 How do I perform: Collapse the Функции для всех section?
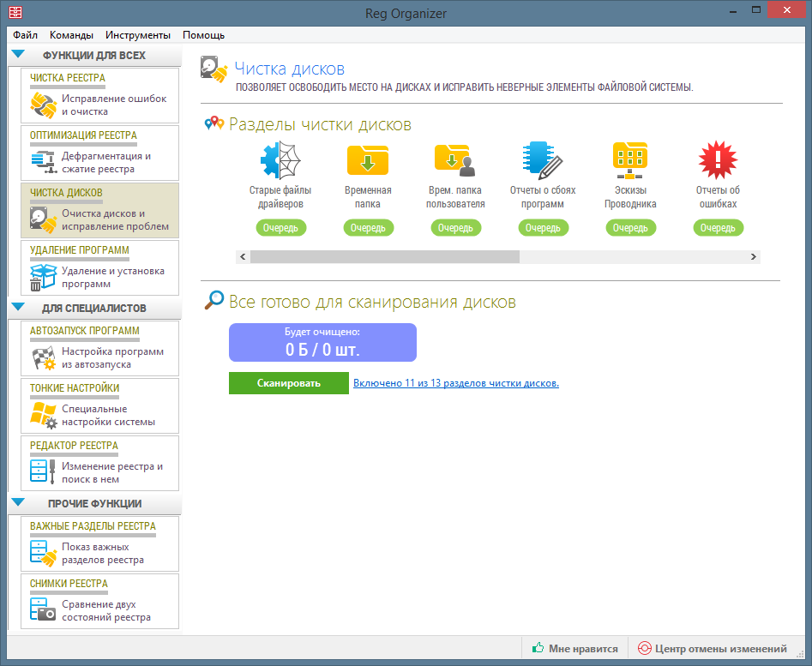18,54
